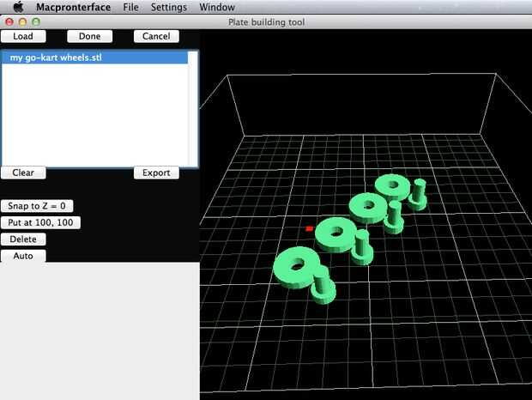Cancel the plate building tool
Screen dimensions: 532x400
[156, 36]
